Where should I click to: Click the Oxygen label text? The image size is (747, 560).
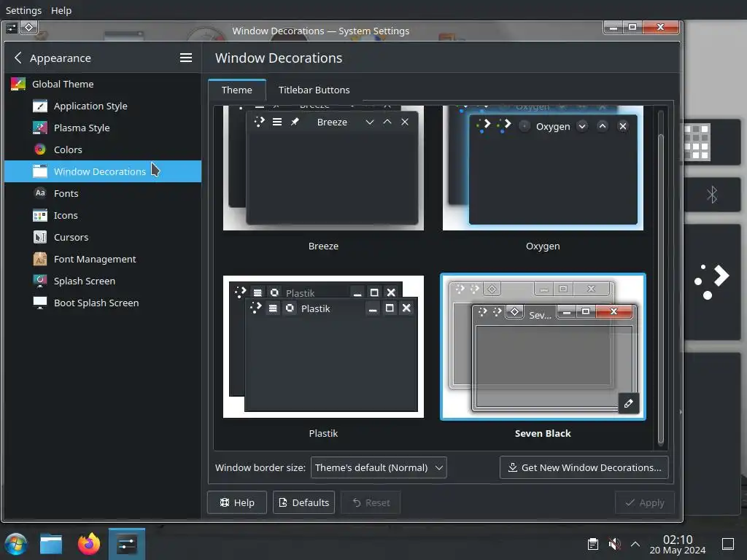click(x=543, y=246)
